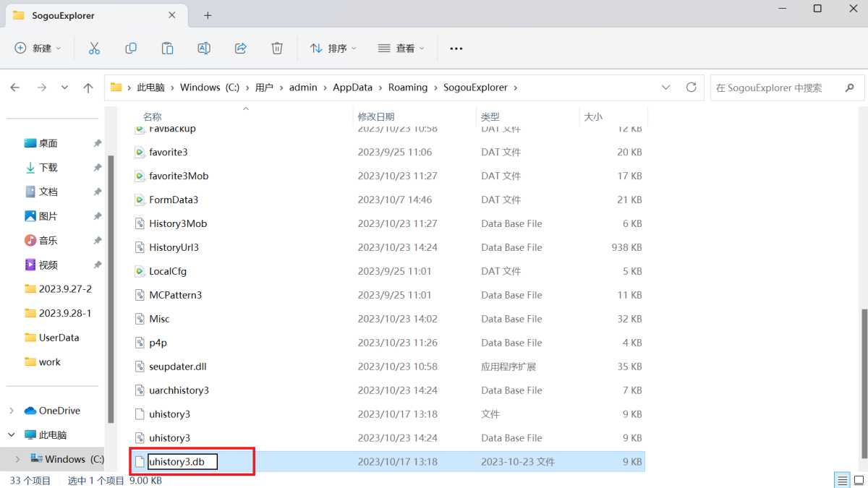Image resolution: width=868 pixels, height=488 pixels.
Task: Select the HistoryUrl3 database file
Action: pos(174,247)
